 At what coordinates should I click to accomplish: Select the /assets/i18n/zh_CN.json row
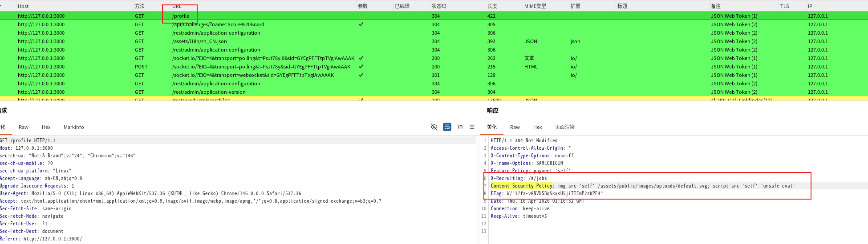point(434,41)
